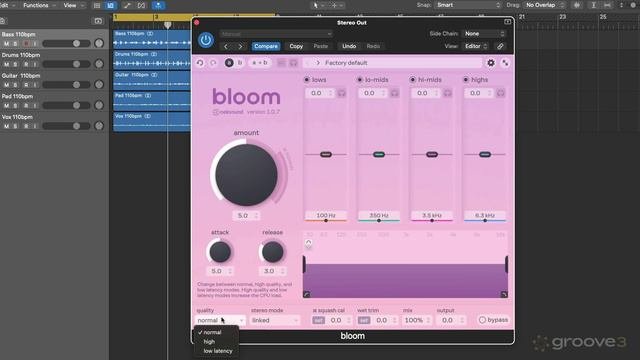Toggle the highs band enable
Image resolution: width=640 pixels, height=360 pixels.
tap(466, 80)
